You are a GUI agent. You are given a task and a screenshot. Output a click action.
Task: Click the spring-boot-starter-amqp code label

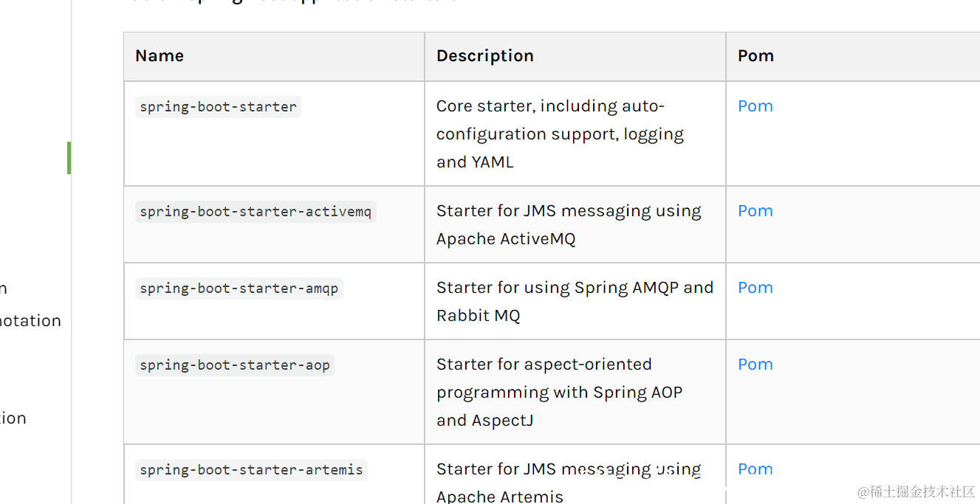(239, 289)
